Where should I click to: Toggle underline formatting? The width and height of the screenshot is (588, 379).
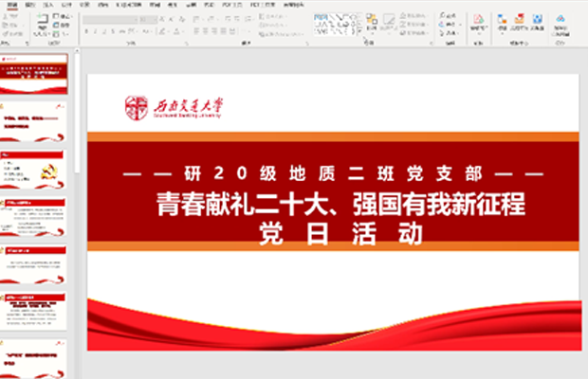click(103, 31)
